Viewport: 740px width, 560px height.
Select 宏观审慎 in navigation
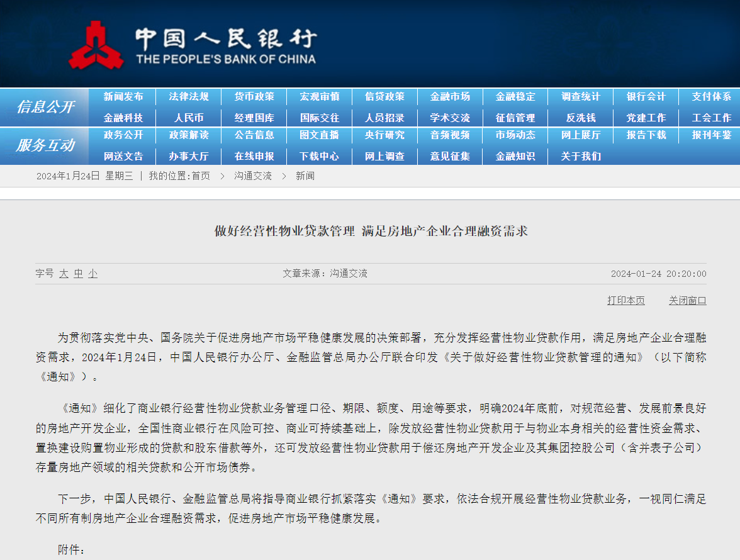(320, 97)
